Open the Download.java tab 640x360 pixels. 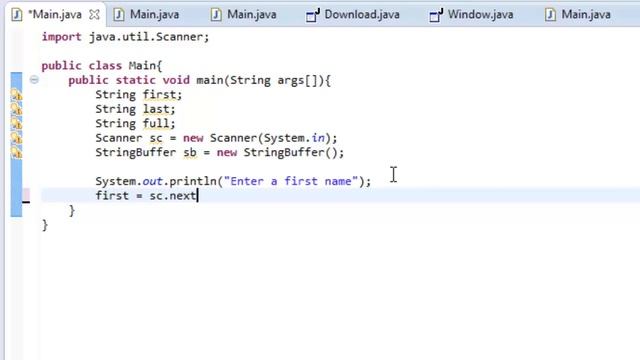coord(362,15)
